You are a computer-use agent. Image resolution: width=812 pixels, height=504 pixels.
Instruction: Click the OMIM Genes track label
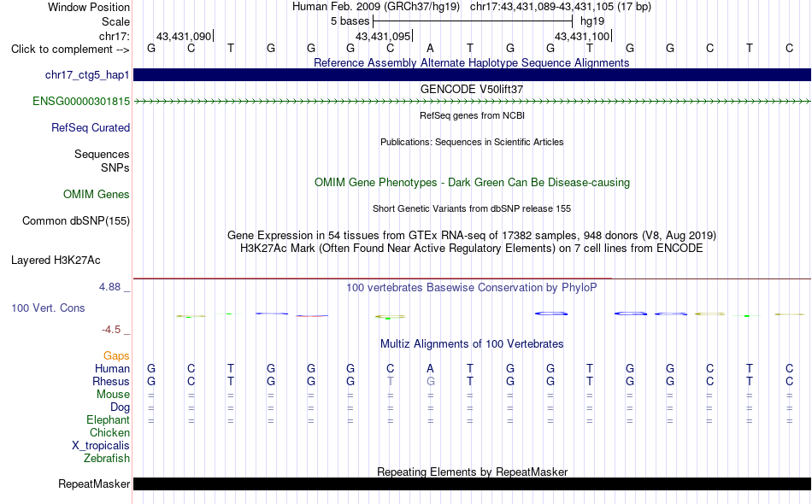tap(97, 195)
